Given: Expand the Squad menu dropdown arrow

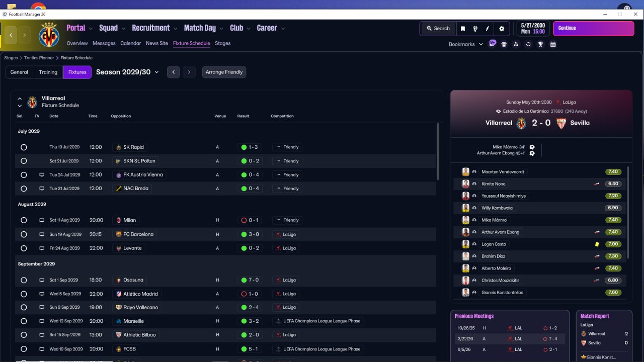Looking at the screenshot, I should 123,29.
